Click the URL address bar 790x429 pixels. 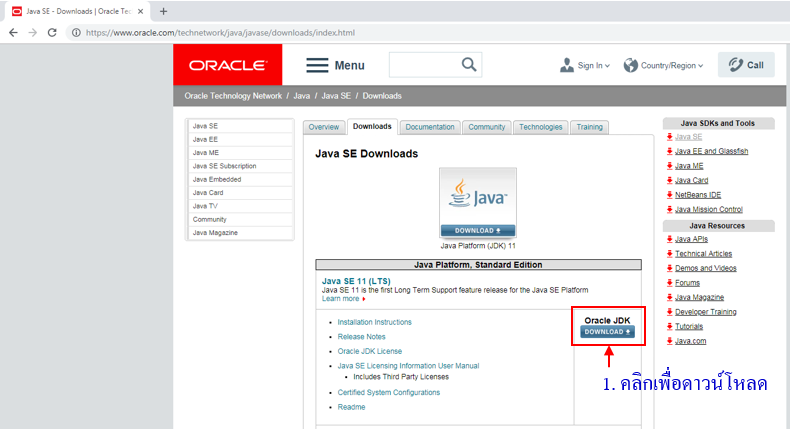point(220,33)
